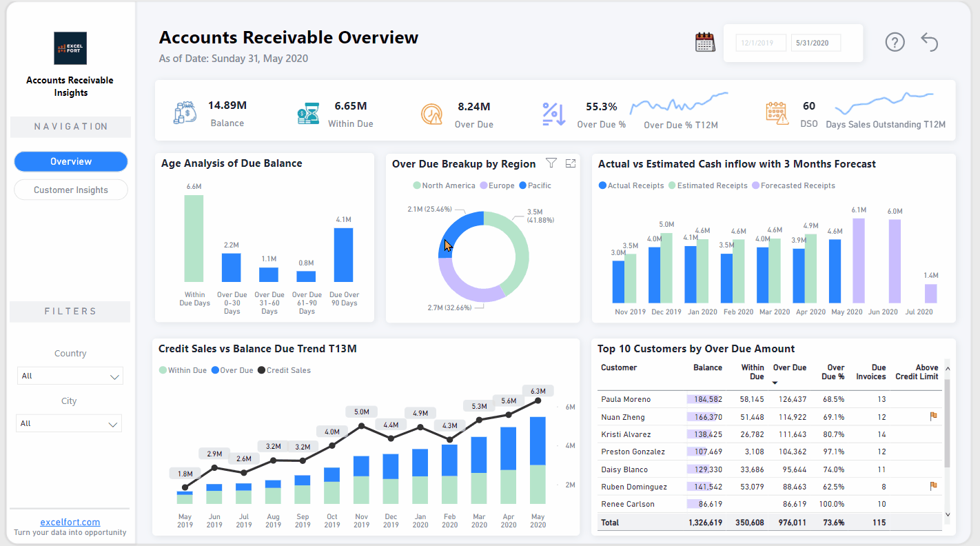Click the Over Due clock warning icon
This screenshot has height=546, width=980.
(431, 114)
